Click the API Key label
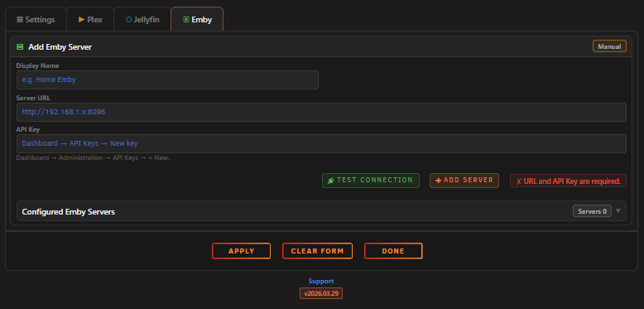 pyautogui.click(x=28, y=129)
